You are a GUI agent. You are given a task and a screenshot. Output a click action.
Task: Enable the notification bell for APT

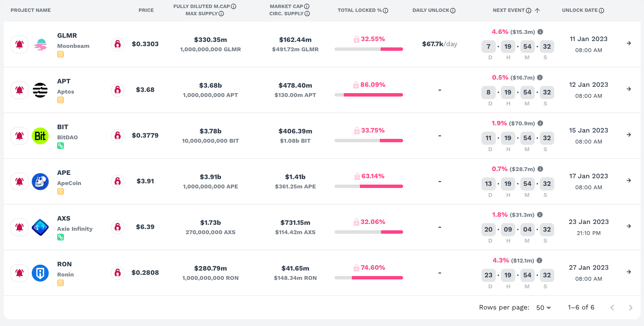click(19, 90)
